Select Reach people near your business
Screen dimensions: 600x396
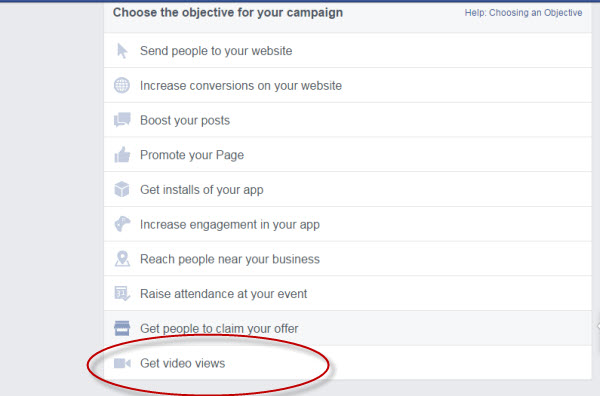347,259
